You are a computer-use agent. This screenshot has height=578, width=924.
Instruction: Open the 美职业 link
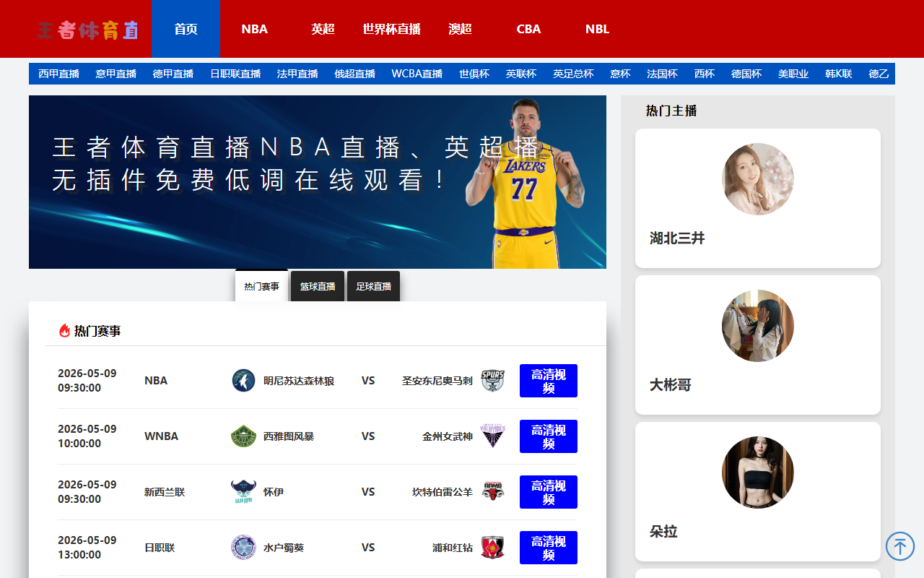click(793, 74)
